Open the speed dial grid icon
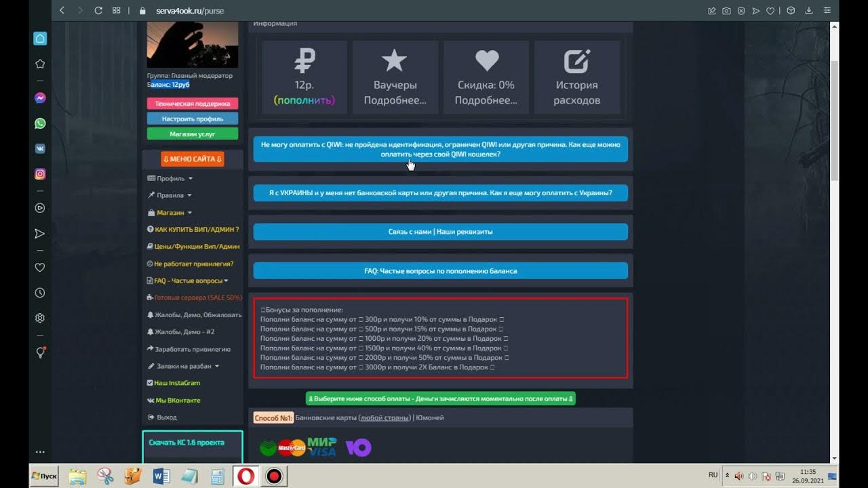This screenshot has height=488, width=868. pyautogui.click(x=116, y=10)
